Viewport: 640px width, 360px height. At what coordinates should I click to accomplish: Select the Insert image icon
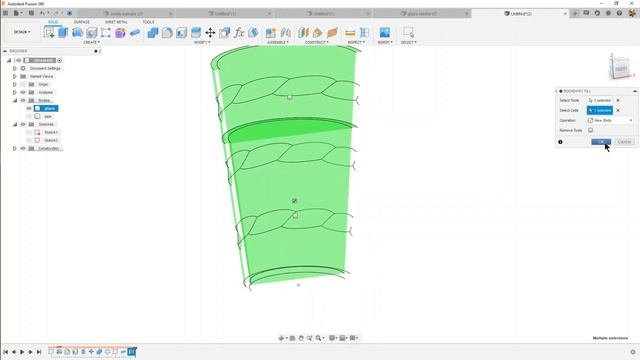pos(384,32)
